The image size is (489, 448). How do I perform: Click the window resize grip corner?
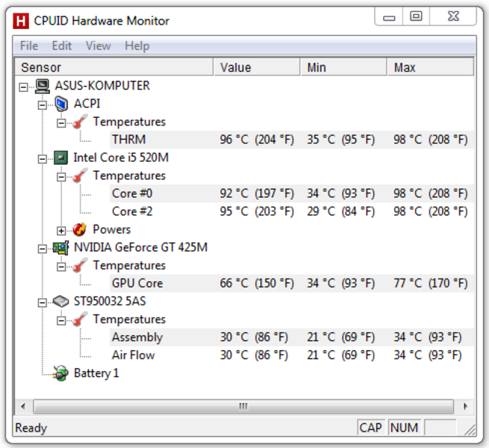coord(470,429)
